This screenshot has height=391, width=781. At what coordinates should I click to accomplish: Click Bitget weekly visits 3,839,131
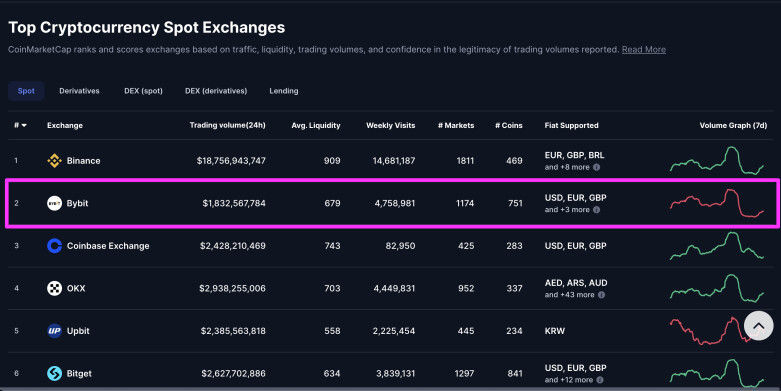coord(394,374)
